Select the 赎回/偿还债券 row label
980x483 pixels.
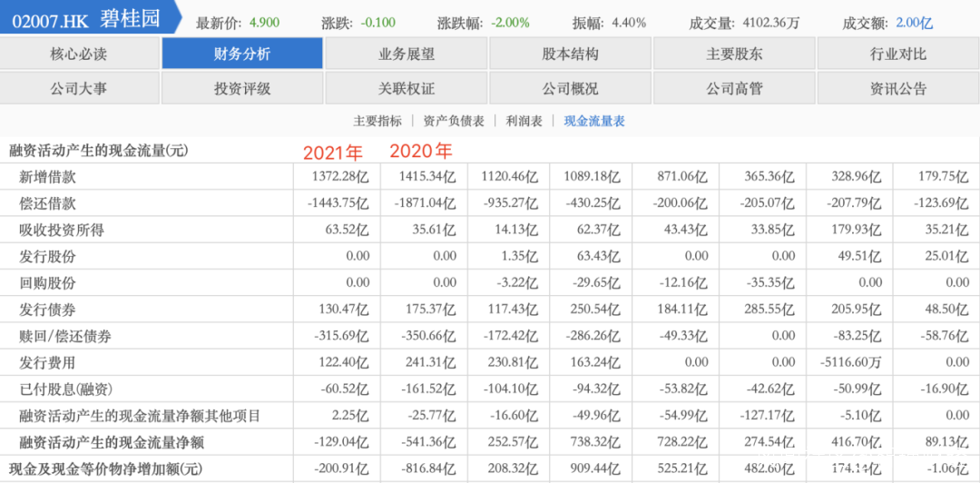[x=65, y=336]
